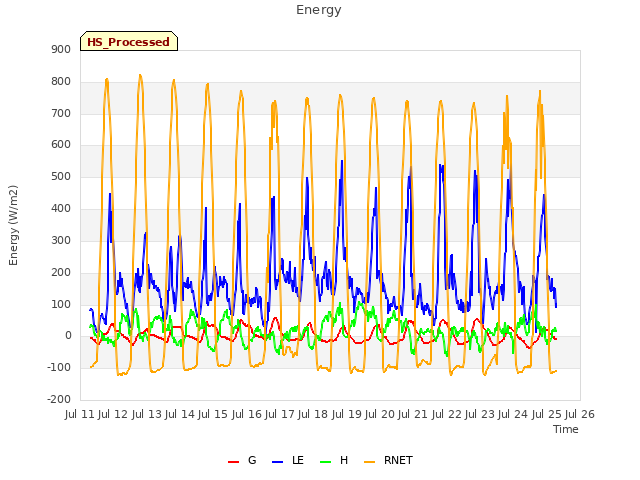Click the red G legend color marker
The height and width of the screenshot is (480, 640).
point(233,462)
